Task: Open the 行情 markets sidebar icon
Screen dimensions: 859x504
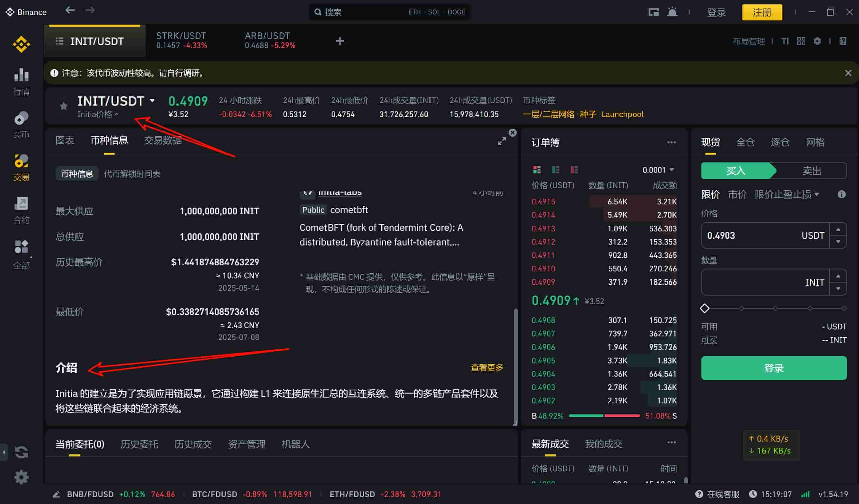Action: tap(21, 81)
